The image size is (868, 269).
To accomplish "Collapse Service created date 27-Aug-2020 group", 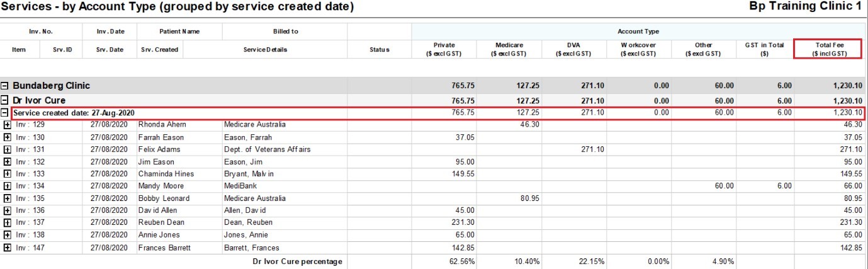I will 5,113.
